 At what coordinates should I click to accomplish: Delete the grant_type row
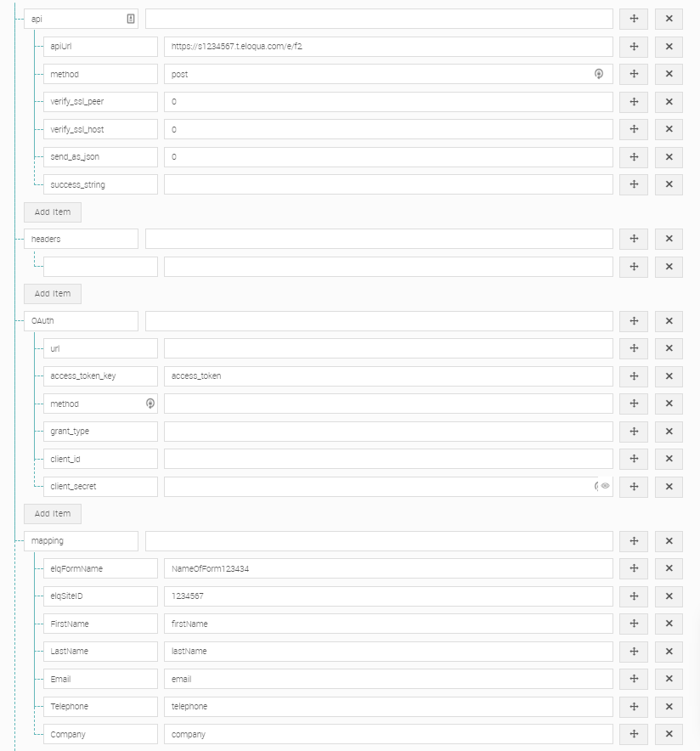click(669, 431)
